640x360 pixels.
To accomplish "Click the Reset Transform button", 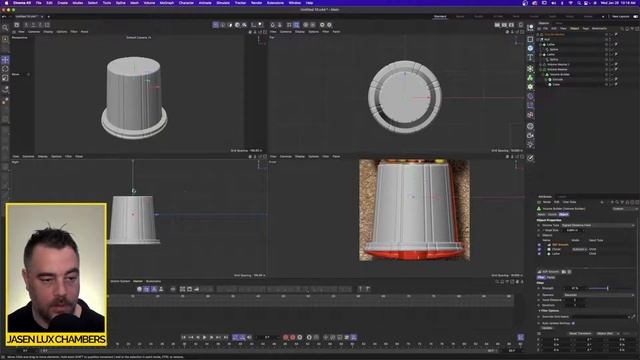I will pyautogui.click(x=580, y=333).
